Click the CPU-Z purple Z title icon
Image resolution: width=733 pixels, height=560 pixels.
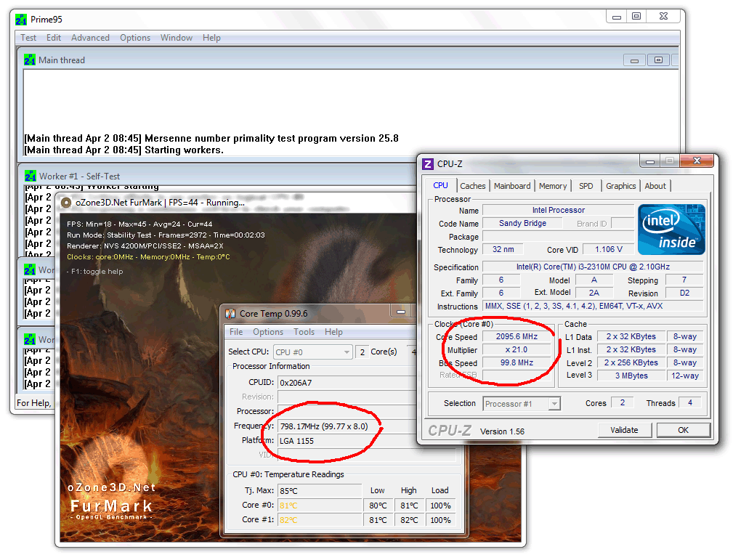[x=428, y=164]
